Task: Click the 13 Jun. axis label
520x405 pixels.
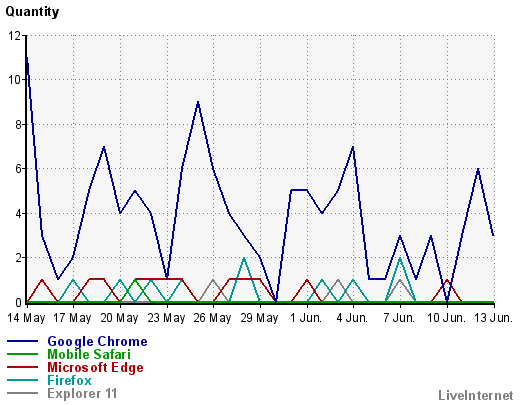Action: pos(493,318)
